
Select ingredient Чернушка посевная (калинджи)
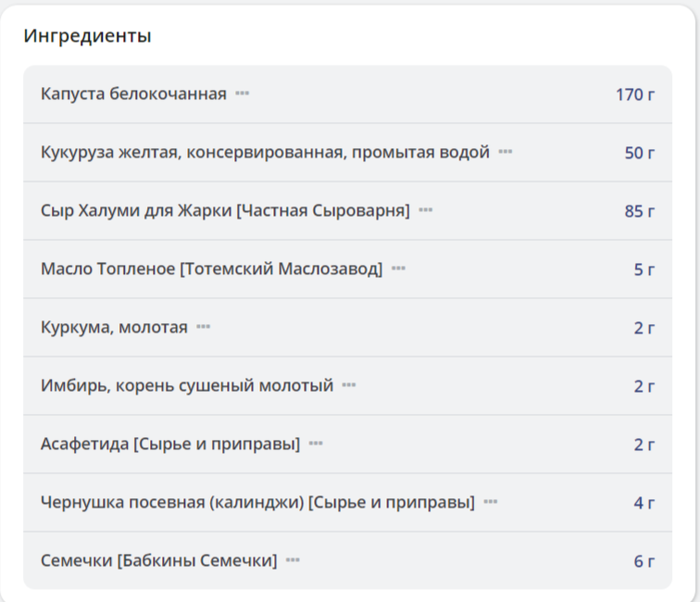pyautogui.click(x=257, y=502)
